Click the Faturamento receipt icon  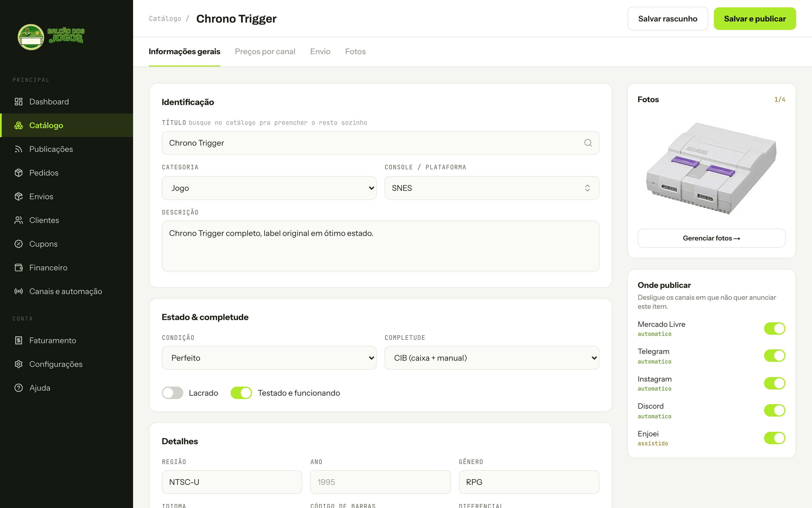(x=18, y=340)
